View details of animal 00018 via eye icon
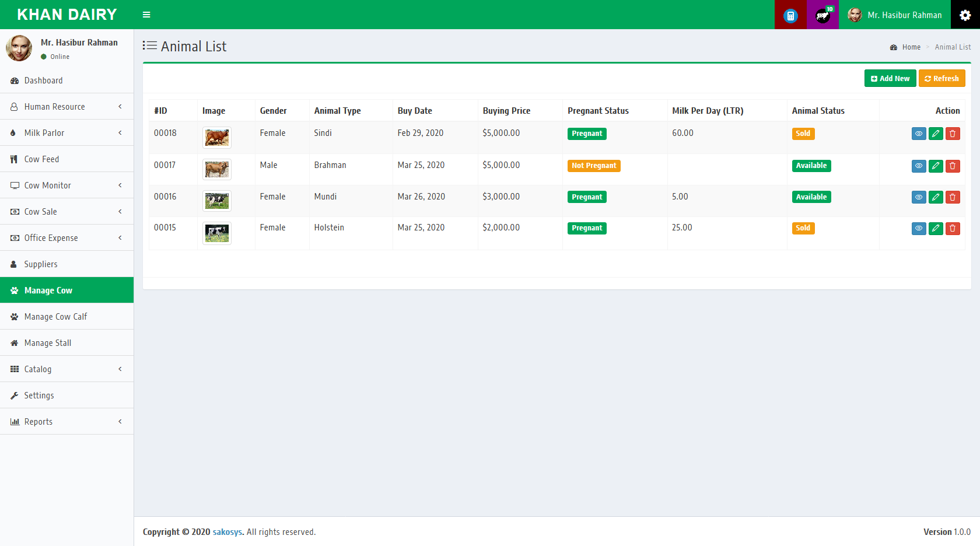Viewport: 980px width, 546px height. pos(919,134)
